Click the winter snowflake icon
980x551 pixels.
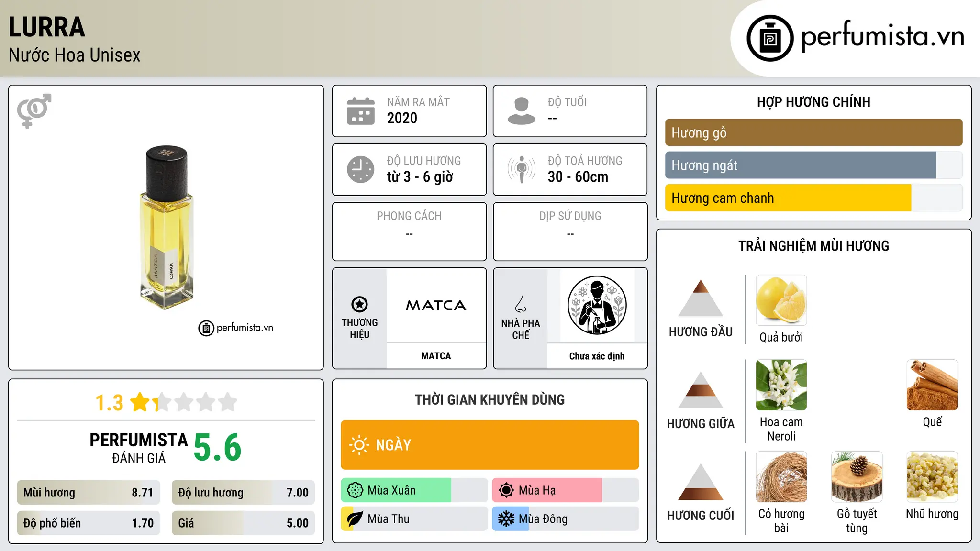point(506,519)
